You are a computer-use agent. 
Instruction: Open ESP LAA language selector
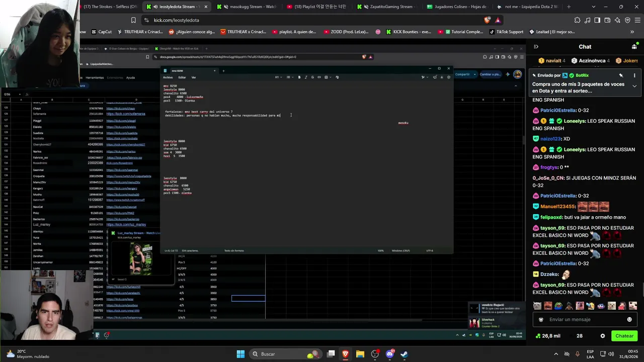591,354
